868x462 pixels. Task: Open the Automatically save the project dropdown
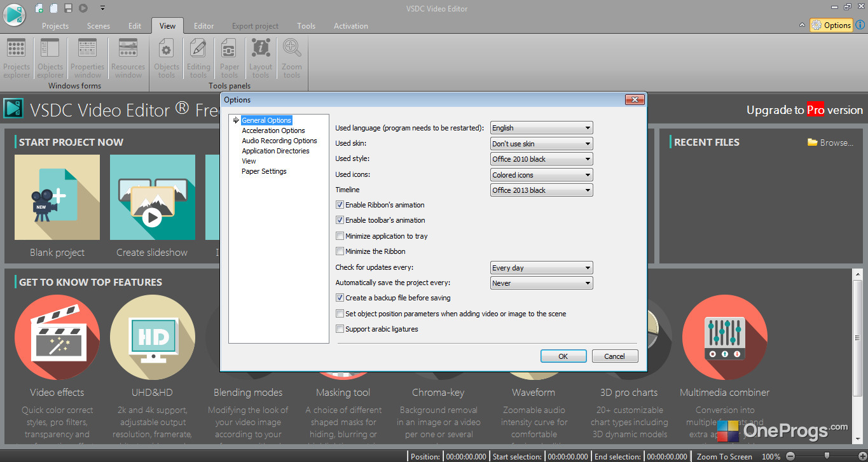point(542,283)
